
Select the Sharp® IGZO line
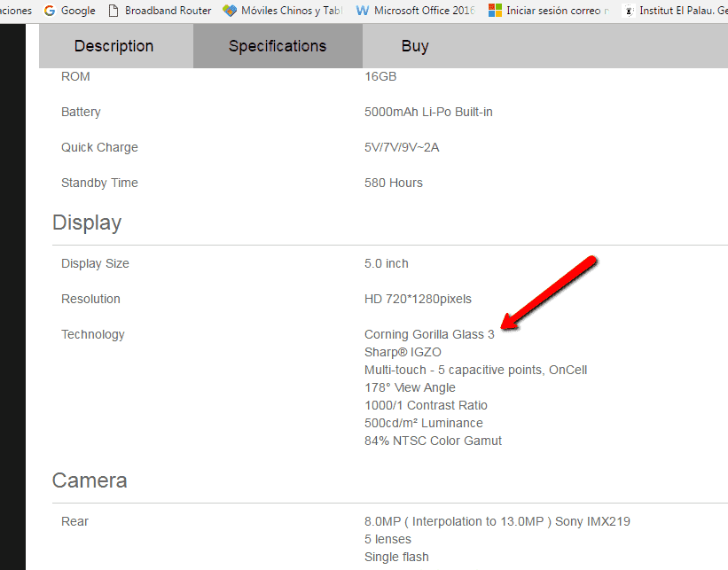coord(403,352)
